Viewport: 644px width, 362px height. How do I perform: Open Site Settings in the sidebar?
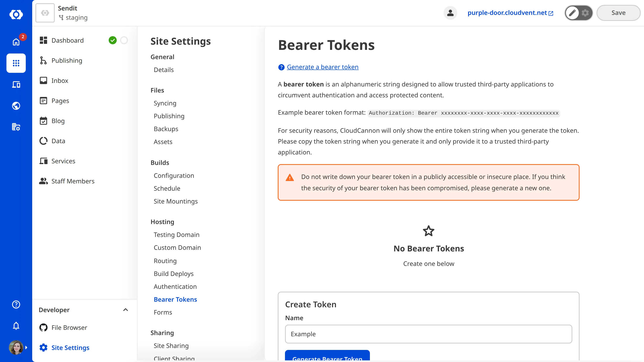tap(70, 348)
